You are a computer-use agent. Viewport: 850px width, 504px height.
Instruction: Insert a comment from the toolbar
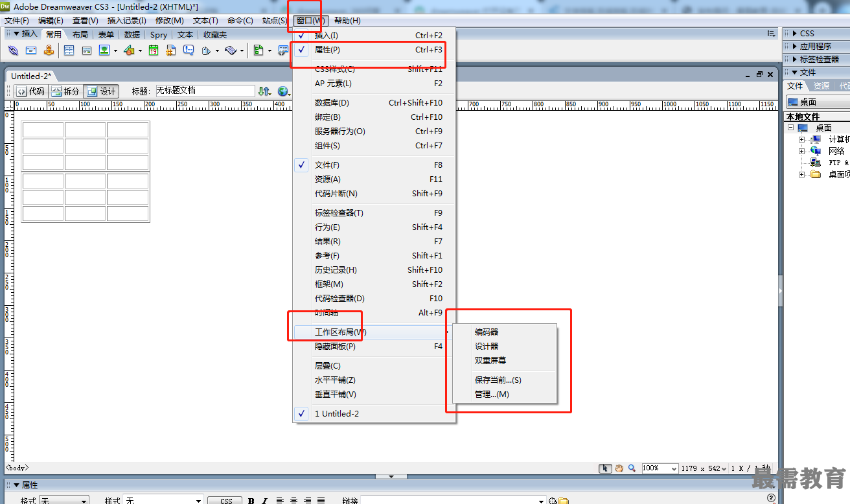tap(189, 51)
